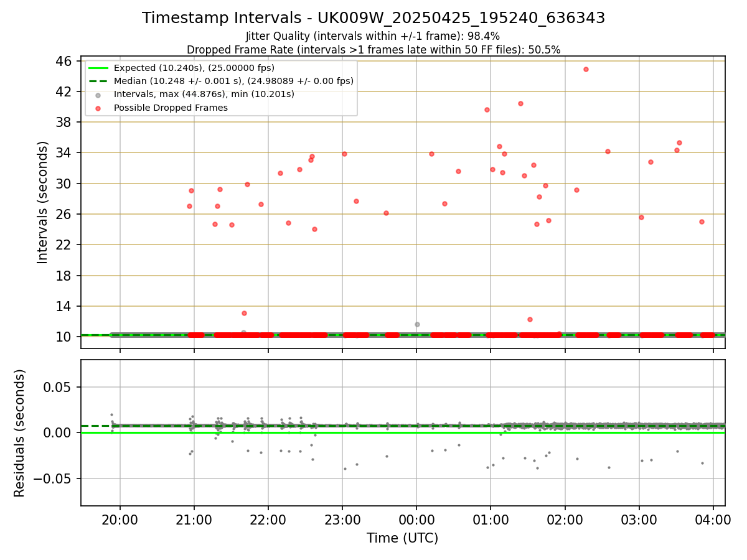
Task: Click the 'Time (UTC)' x-axis label
Action: click(402, 538)
